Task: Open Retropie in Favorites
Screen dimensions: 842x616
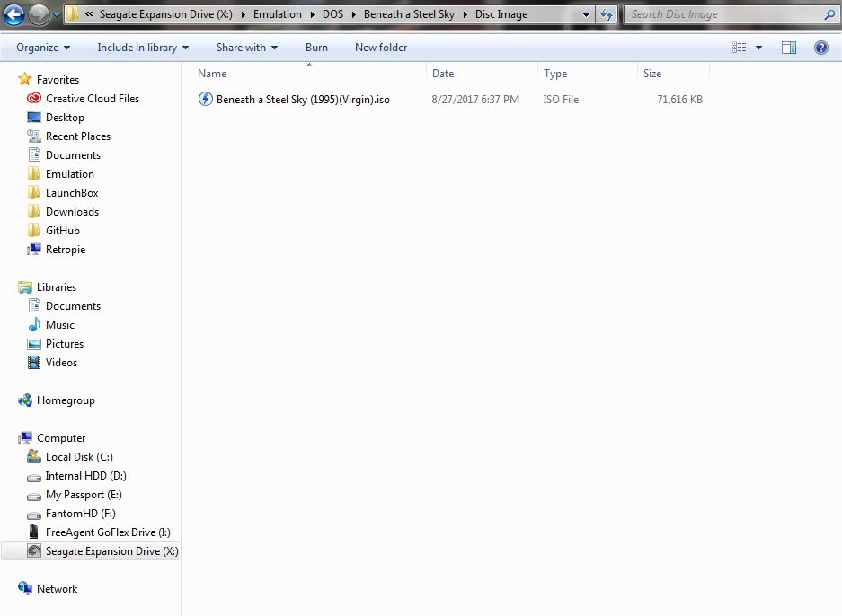Action: 66,250
